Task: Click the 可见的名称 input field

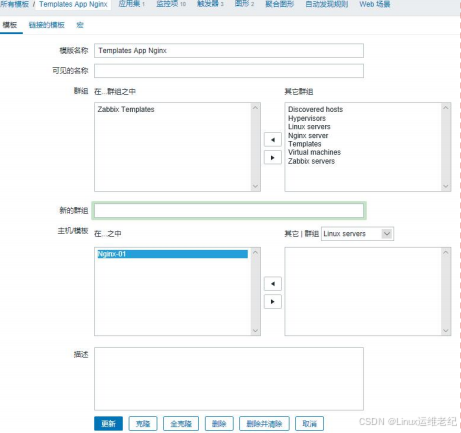Action: click(x=229, y=71)
